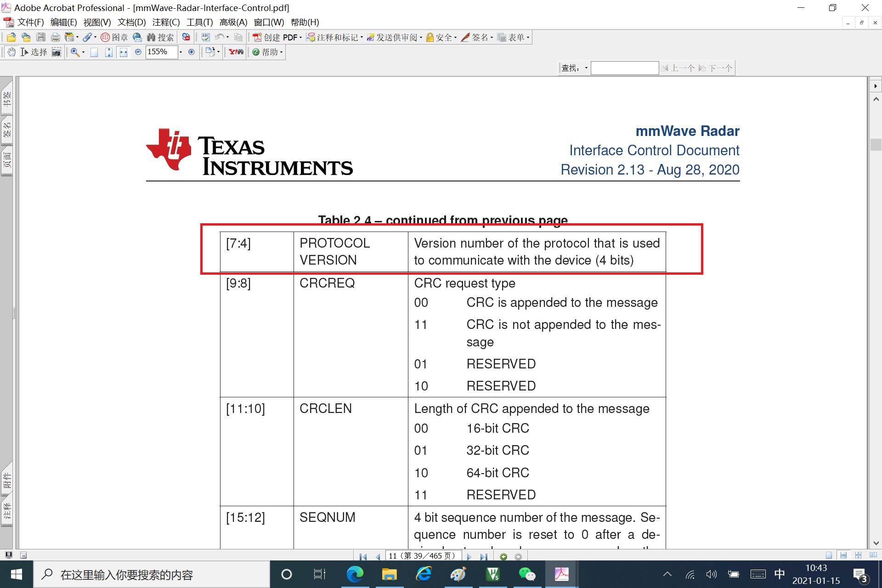Click the green previous view button
The height and width of the screenshot is (588, 882).
click(503, 556)
